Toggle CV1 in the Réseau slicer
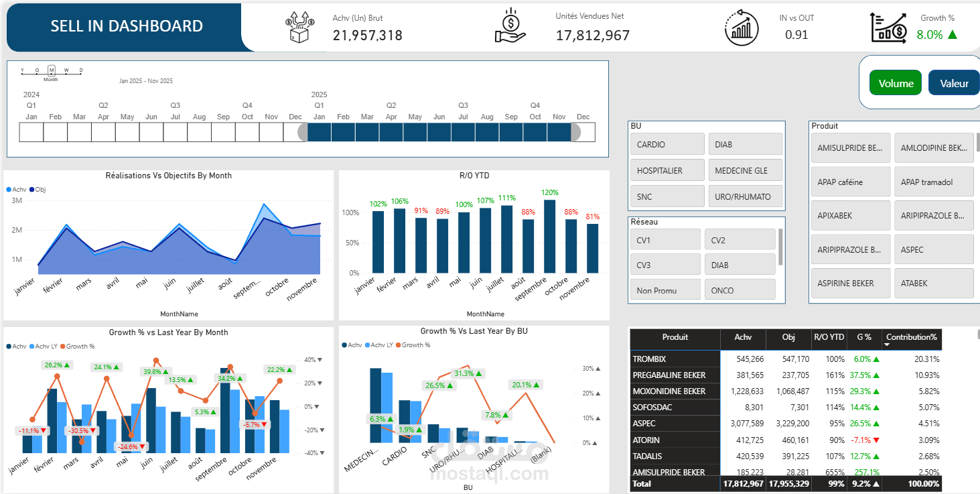 coord(665,240)
